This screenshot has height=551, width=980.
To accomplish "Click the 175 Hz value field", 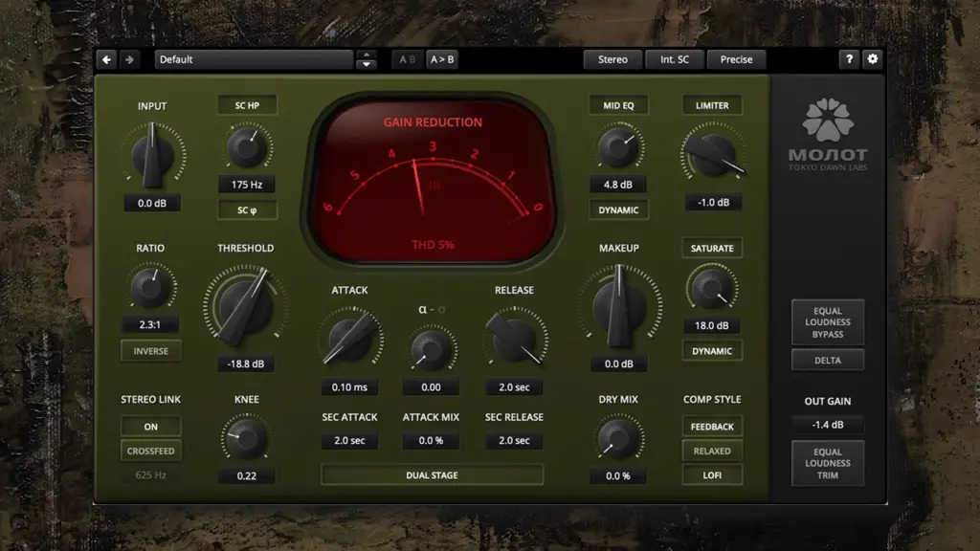I will (x=247, y=185).
